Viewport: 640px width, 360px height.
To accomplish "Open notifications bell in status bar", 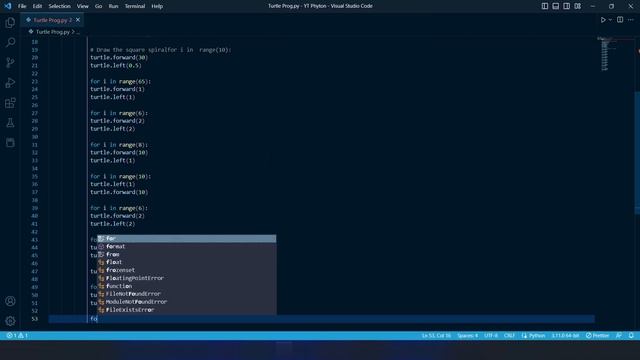I will click(631, 336).
